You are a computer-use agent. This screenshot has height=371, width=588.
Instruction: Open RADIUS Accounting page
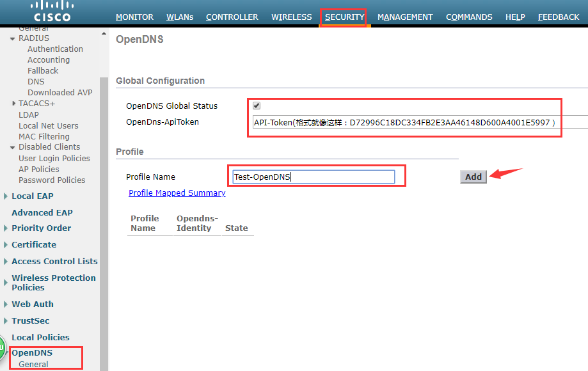tap(49, 60)
